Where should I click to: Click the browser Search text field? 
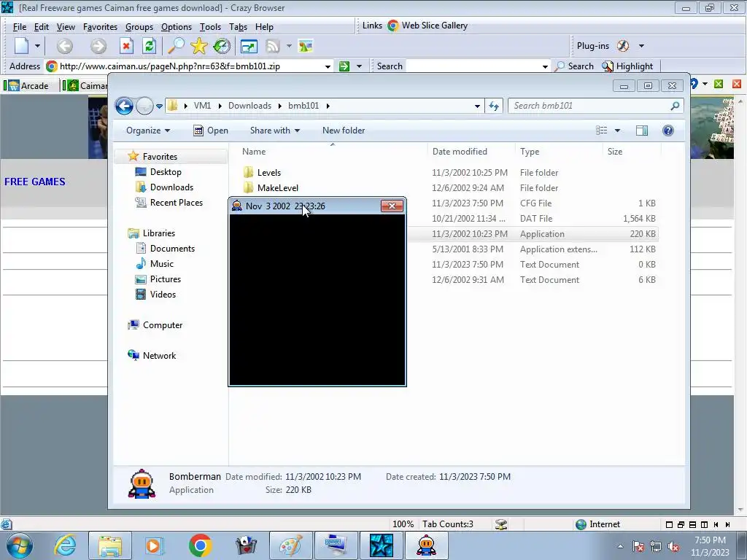(473, 66)
